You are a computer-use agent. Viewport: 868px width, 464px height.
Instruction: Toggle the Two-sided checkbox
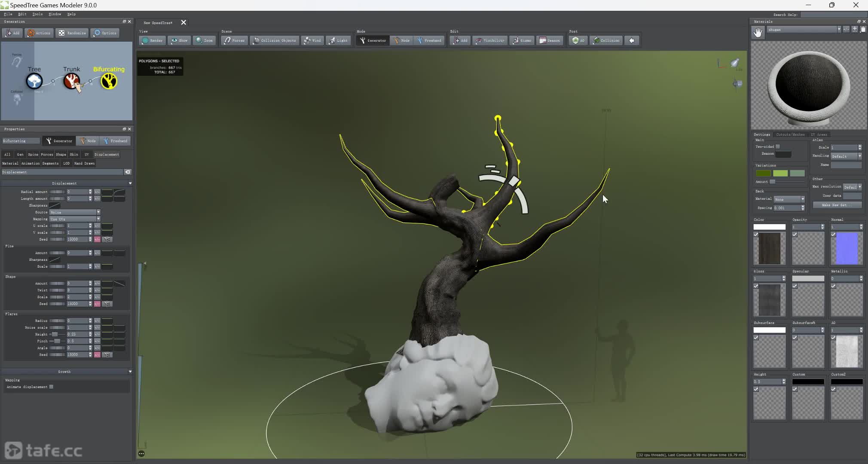[778, 147]
